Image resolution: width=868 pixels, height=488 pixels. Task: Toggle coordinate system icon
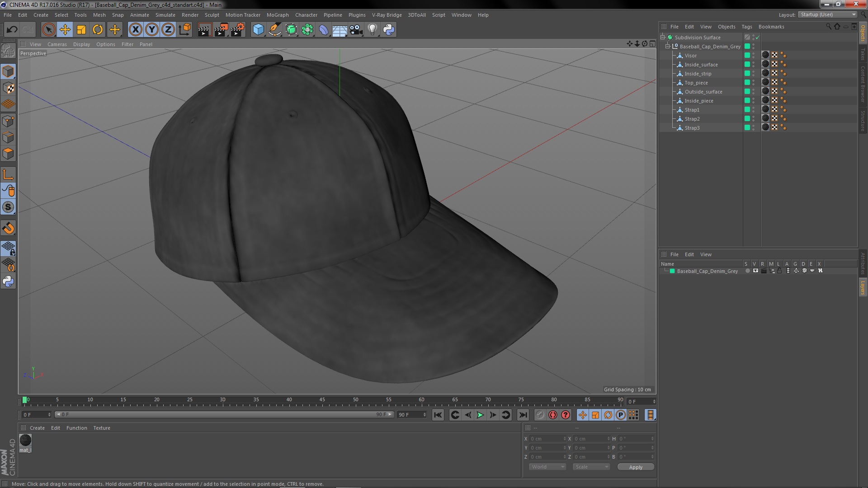pyautogui.click(x=185, y=30)
